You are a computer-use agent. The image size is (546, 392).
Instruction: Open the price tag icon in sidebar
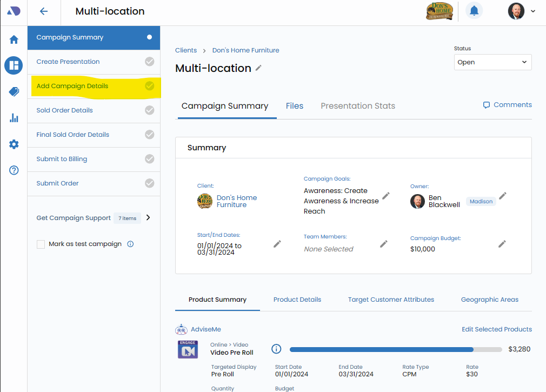[x=14, y=91]
